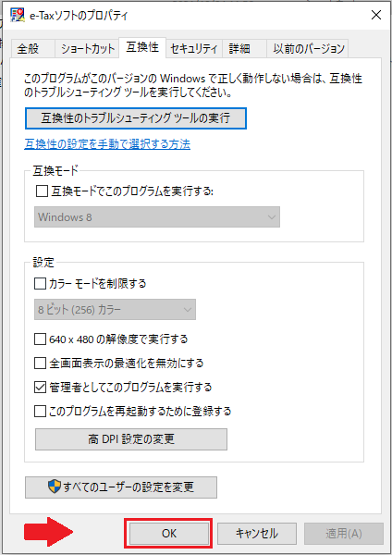Check 640 x 480 の解像度で実行する

point(40,339)
